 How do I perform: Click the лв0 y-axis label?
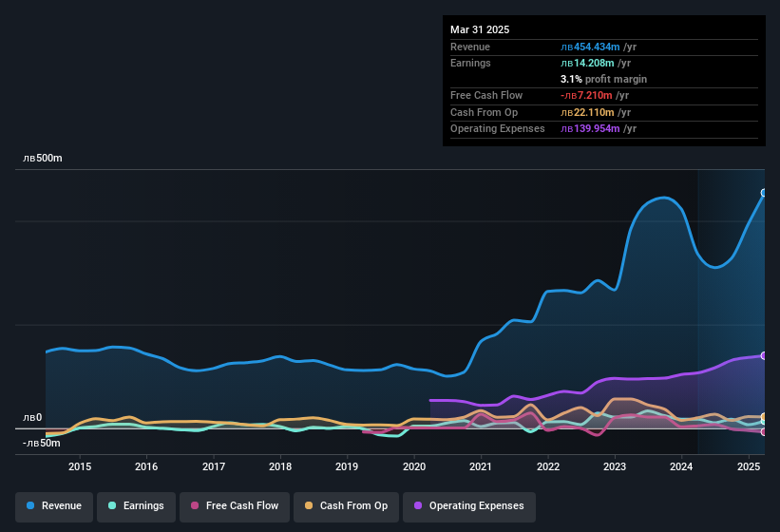point(32,418)
